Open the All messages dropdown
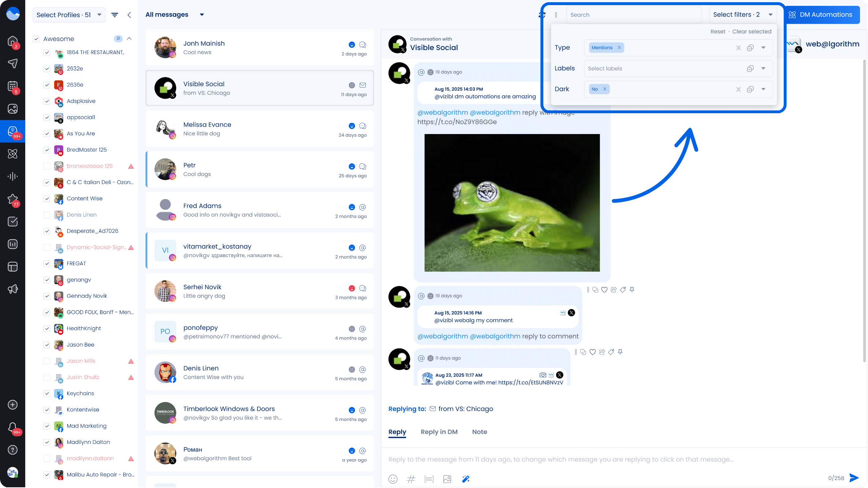The height and width of the screenshot is (488, 868). [x=174, y=15]
